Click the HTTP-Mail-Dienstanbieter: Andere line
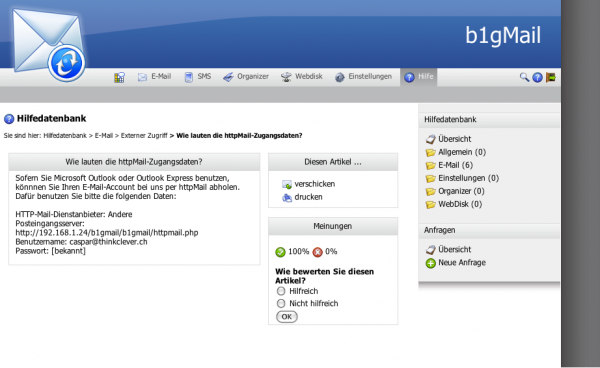Viewport: 600px width, 368px height. point(74,214)
